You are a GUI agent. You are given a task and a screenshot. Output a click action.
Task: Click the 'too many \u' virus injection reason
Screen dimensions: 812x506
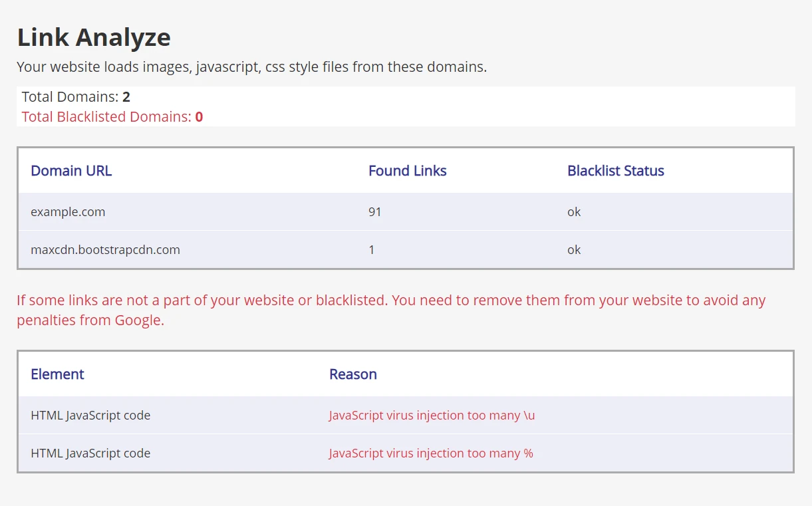pyautogui.click(x=432, y=416)
